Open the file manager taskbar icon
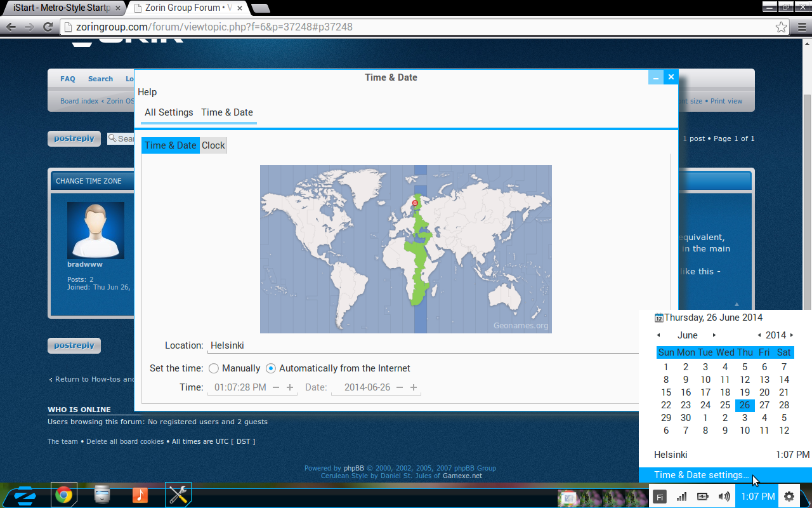Viewport: 812px width, 508px height. pyautogui.click(x=101, y=495)
